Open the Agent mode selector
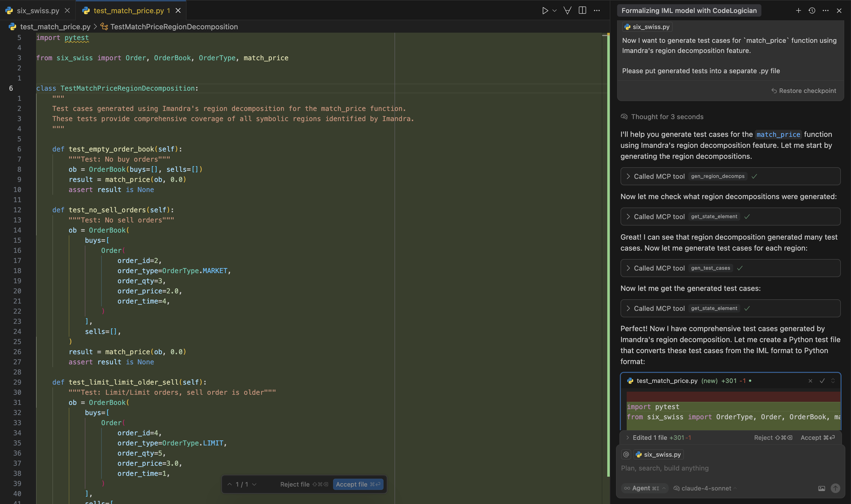The height and width of the screenshot is (504, 851). (645, 488)
